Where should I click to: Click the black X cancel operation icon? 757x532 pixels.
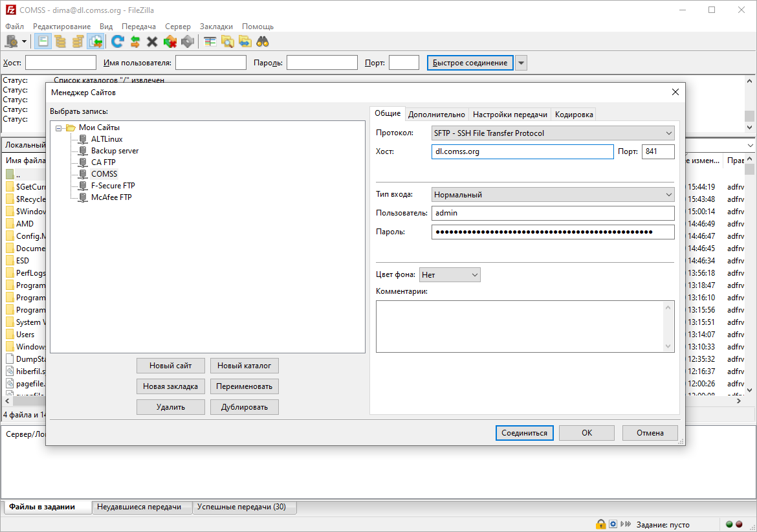point(152,41)
